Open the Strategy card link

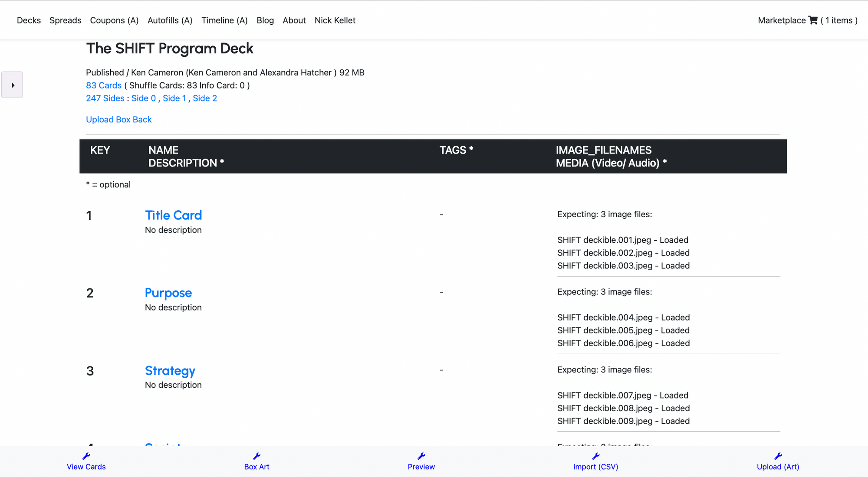tap(170, 371)
